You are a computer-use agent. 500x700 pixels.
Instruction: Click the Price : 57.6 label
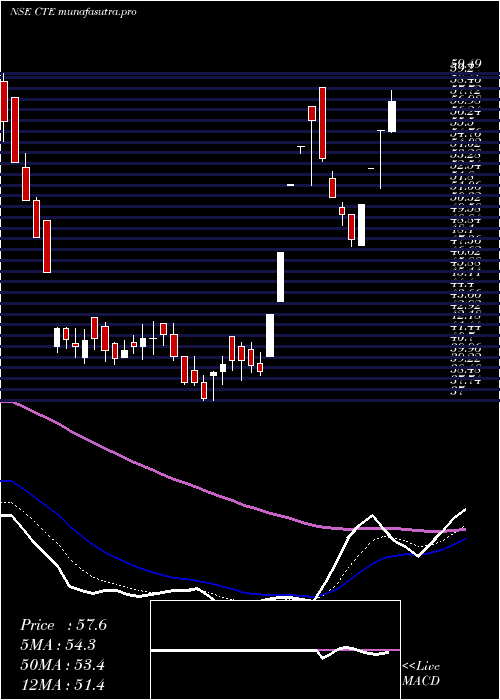[x=63, y=625]
